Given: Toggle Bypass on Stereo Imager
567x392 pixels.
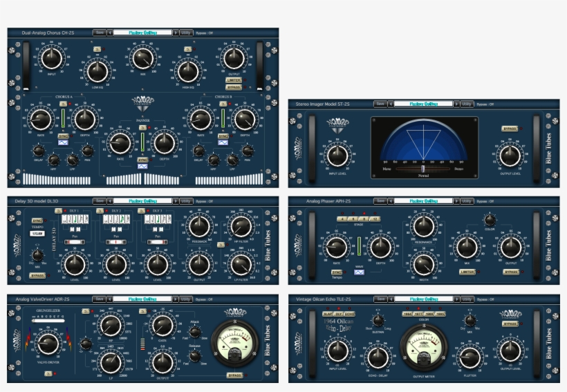Looking at the screenshot, I should click(510, 129).
